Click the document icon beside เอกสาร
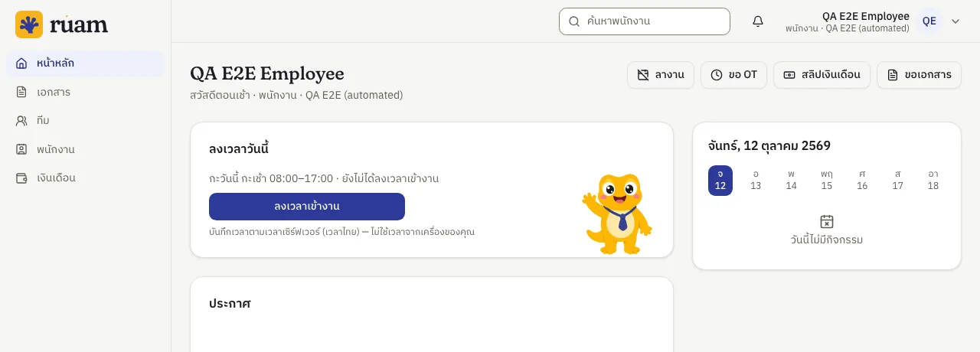Viewport: 980px width, 352px height. pos(21,92)
